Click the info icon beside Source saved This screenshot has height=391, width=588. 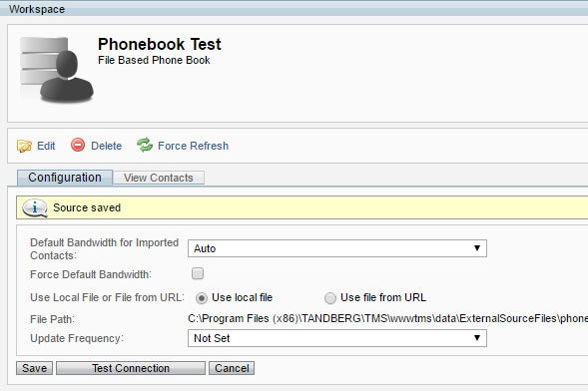[x=35, y=207]
